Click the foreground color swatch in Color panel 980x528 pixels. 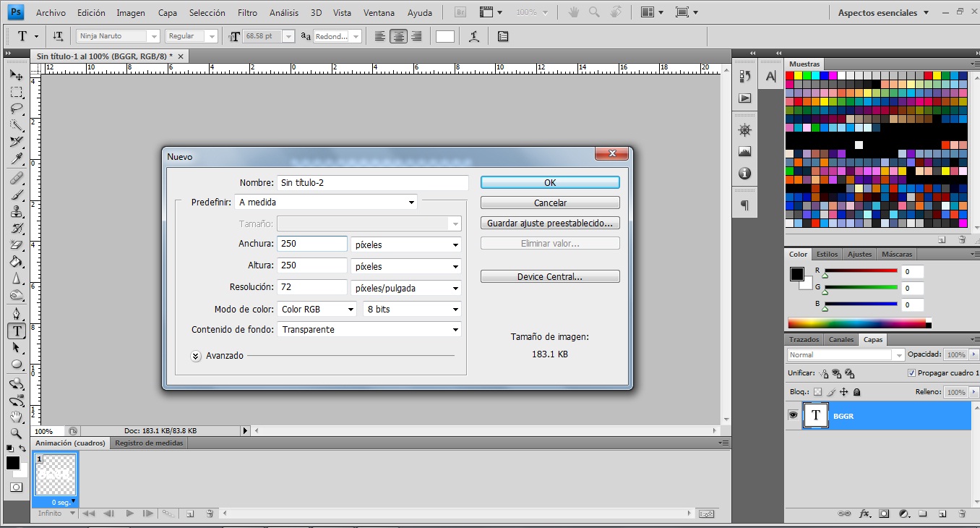pos(796,274)
